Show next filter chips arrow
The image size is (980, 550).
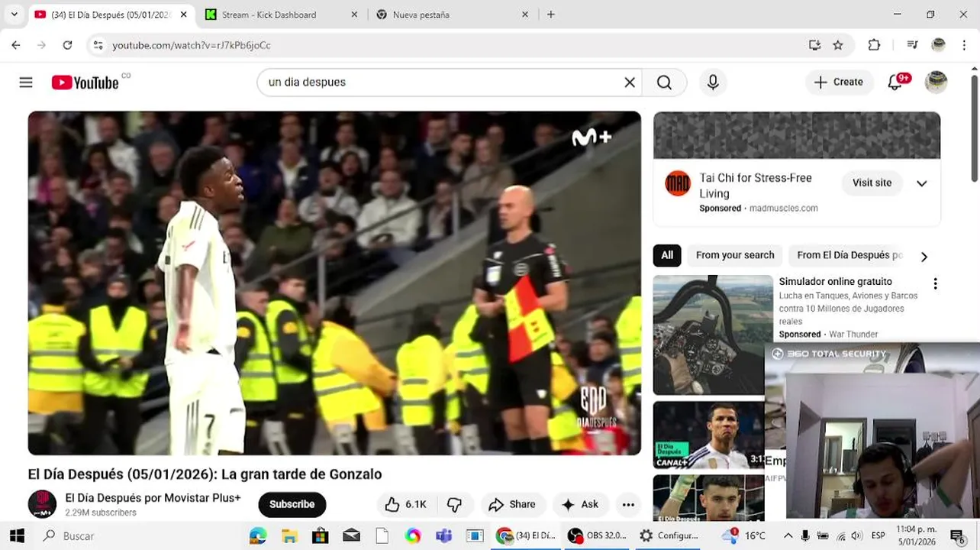[924, 257]
